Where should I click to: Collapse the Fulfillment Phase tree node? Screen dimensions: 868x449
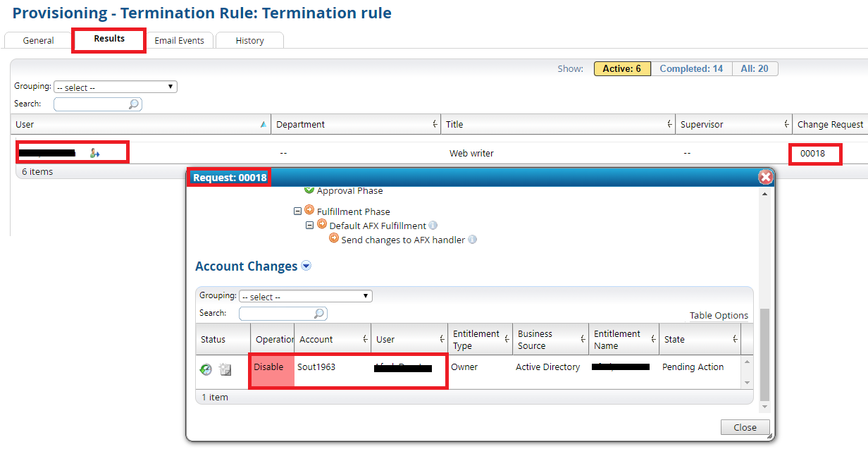click(298, 211)
